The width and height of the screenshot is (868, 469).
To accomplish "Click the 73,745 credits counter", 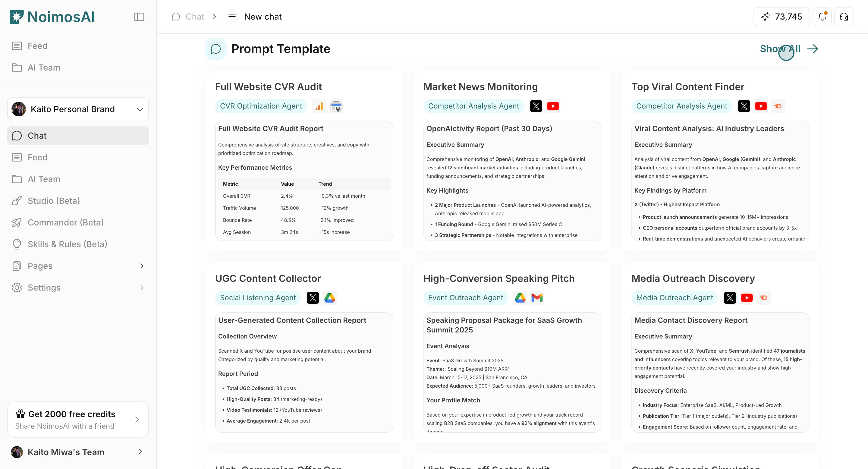I will [x=781, y=17].
